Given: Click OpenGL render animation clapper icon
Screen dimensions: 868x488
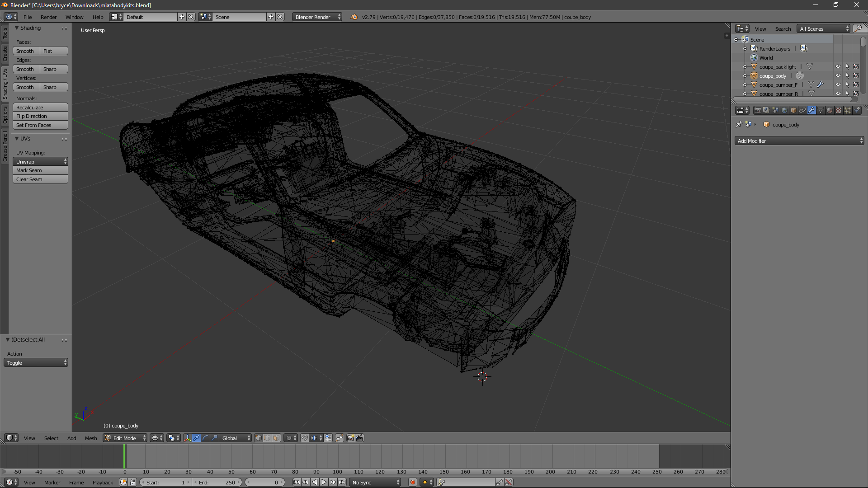Looking at the screenshot, I should click(359, 438).
